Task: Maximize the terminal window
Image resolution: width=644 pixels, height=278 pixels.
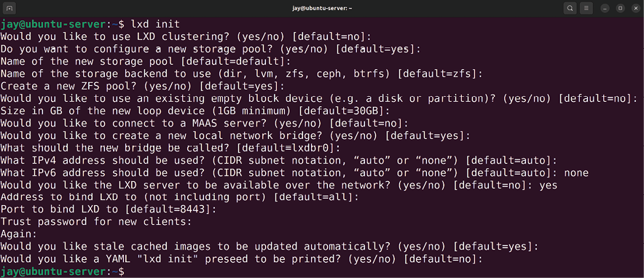Action: tap(620, 8)
